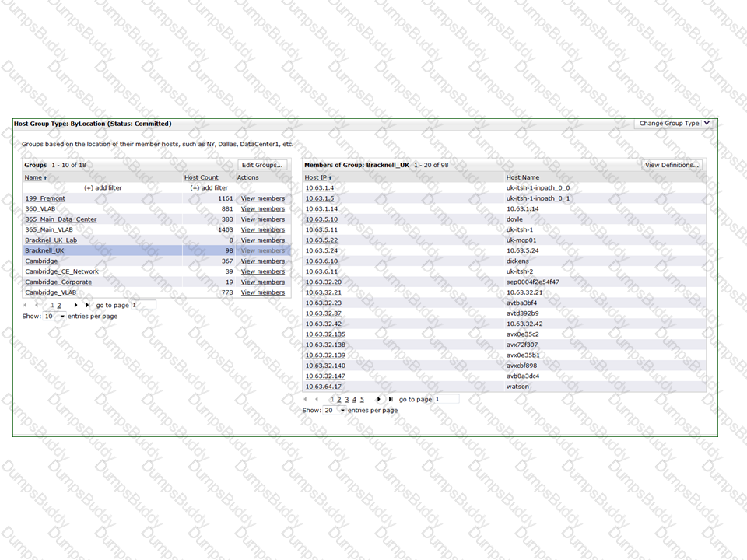
Task: Open host IP 10.63.32.135
Action: click(x=325, y=334)
